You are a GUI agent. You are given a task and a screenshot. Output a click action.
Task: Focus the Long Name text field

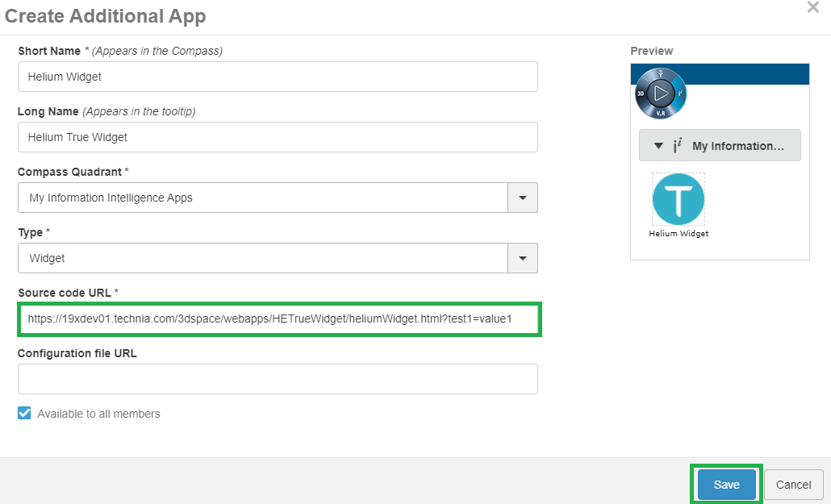[x=278, y=137]
